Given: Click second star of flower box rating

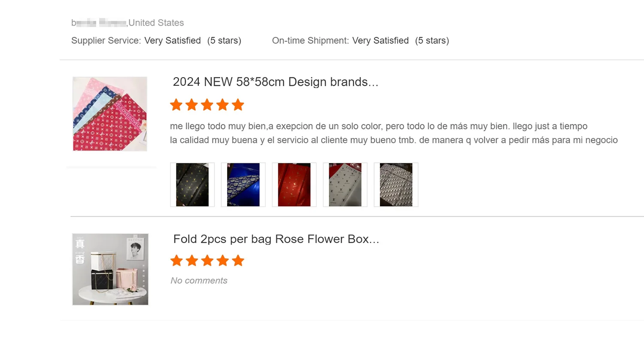Looking at the screenshot, I should click(x=192, y=260).
